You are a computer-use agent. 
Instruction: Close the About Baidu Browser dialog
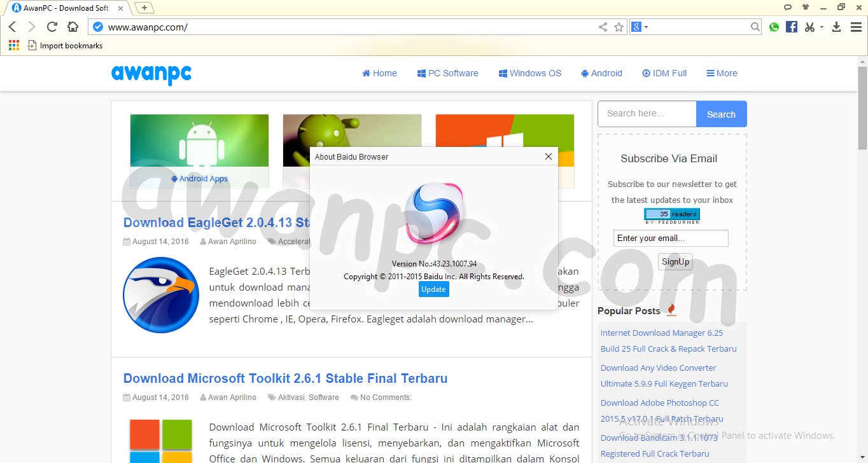pos(549,156)
